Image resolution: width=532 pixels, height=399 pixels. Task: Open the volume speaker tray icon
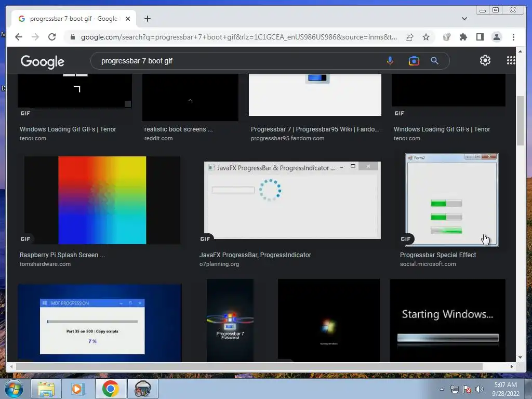480,389
